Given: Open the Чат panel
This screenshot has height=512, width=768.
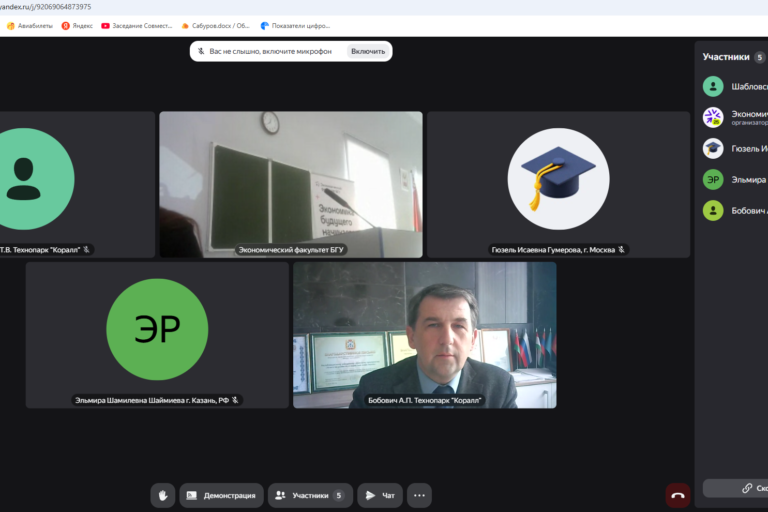Looking at the screenshot, I should coord(379,495).
